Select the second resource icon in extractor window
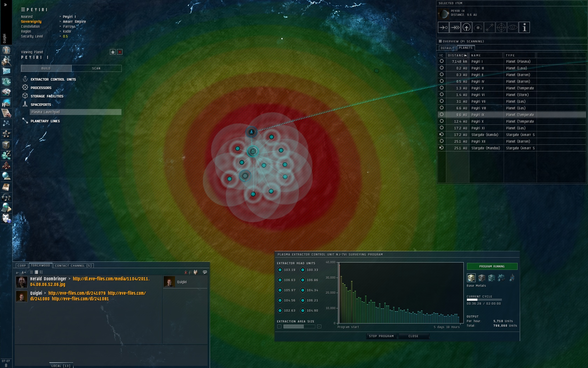588x368 pixels. click(482, 278)
